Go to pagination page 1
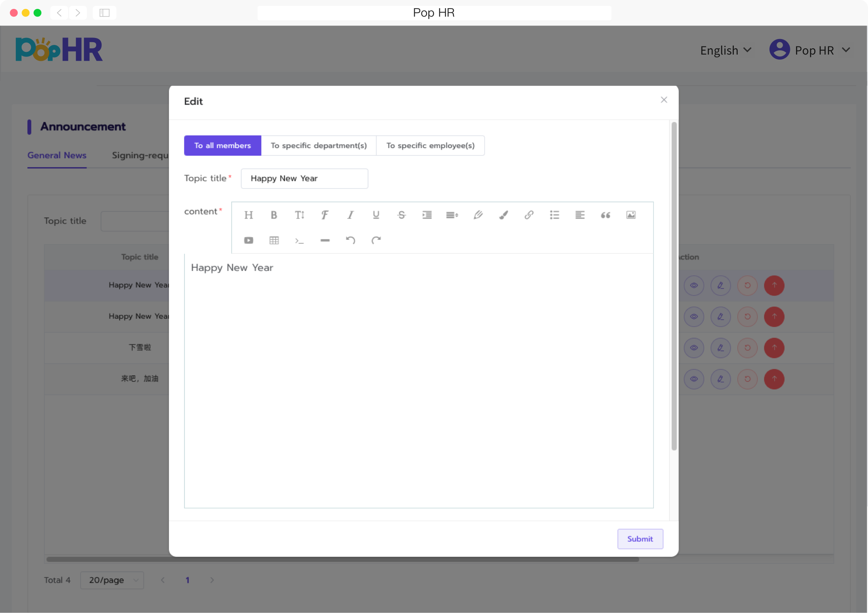 pyautogui.click(x=188, y=580)
